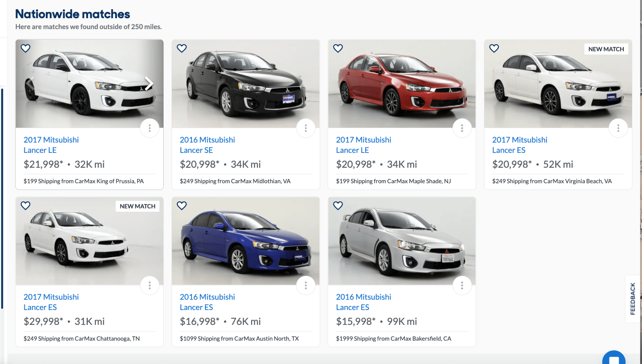Favorite the 2017 Lancer LE from King of Prussia
This screenshot has height=364, width=642.
coord(26,49)
